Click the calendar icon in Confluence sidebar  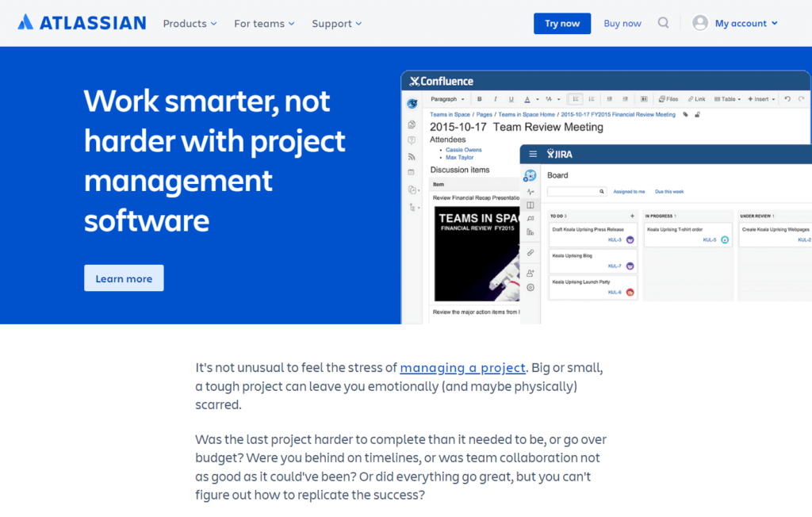point(412,172)
